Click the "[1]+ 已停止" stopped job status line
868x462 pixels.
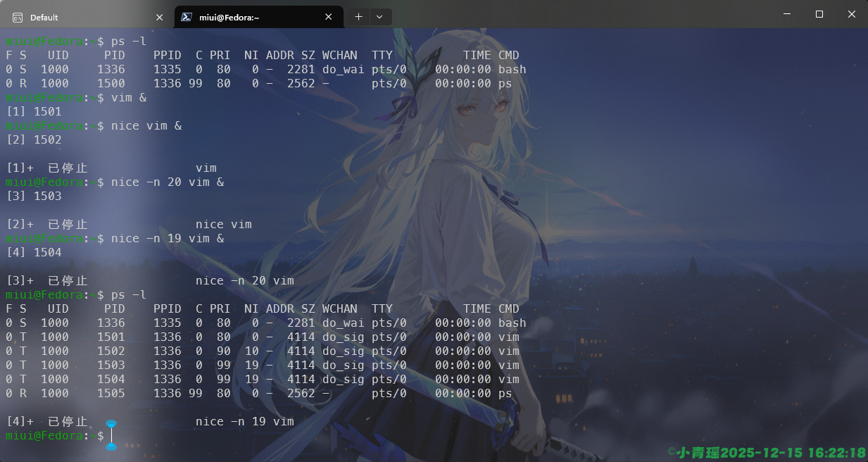click(47, 168)
